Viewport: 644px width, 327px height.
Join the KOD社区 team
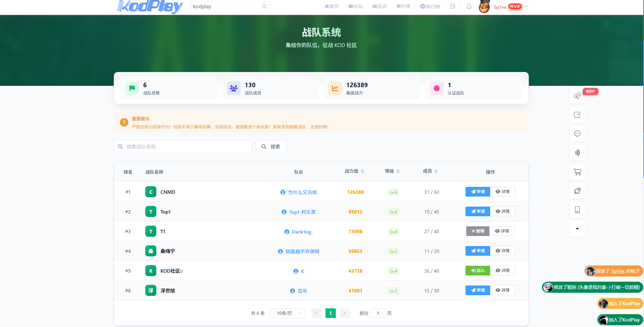point(478,271)
